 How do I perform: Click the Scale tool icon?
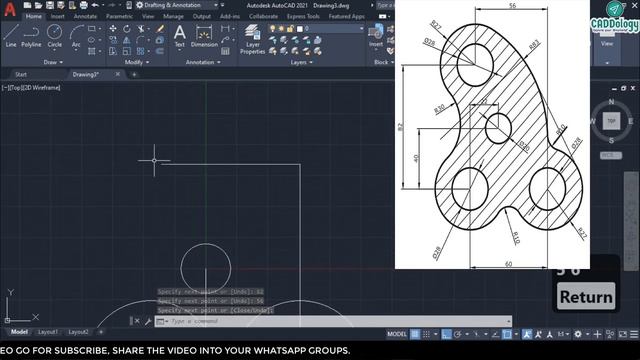[x=127, y=51]
